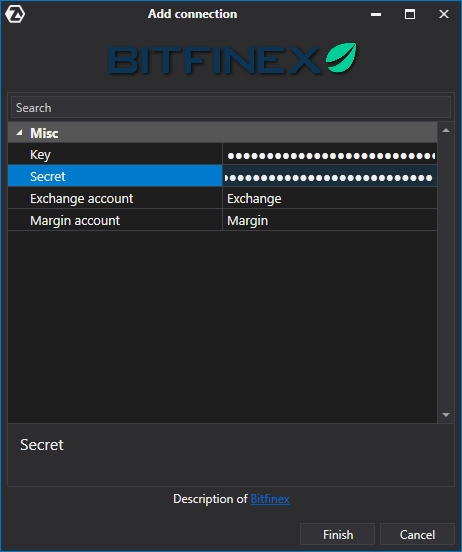The image size is (462, 552).
Task: Click the scrollbar down arrow
Action: 446,415
